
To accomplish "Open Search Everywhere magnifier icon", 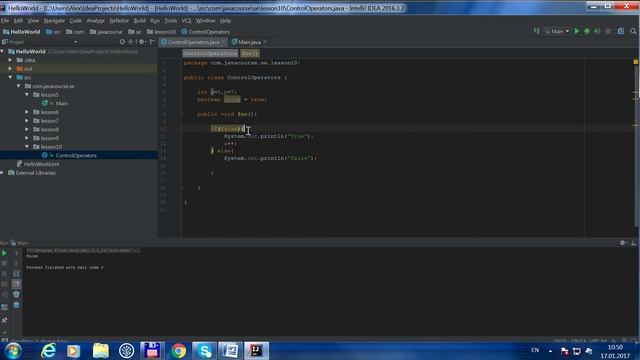I will point(633,31).
